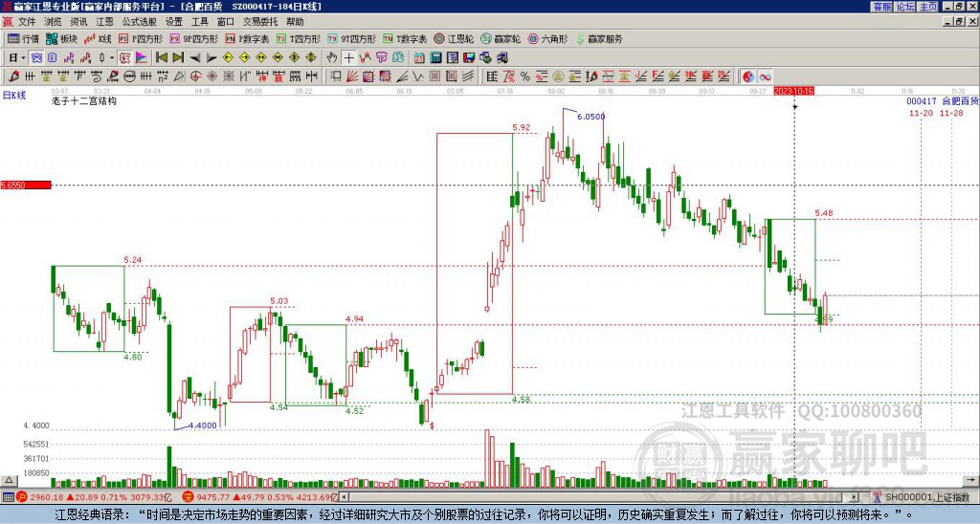Open the 9T四方形 tool
The width and height of the screenshot is (980, 524).
coord(351,38)
